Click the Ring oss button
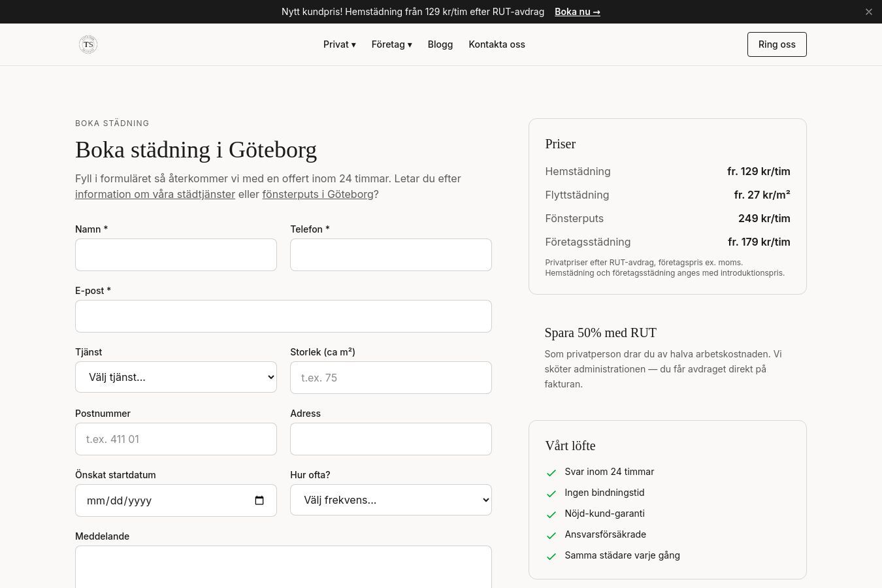Screen dimensions: 882x588 [777, 44]
